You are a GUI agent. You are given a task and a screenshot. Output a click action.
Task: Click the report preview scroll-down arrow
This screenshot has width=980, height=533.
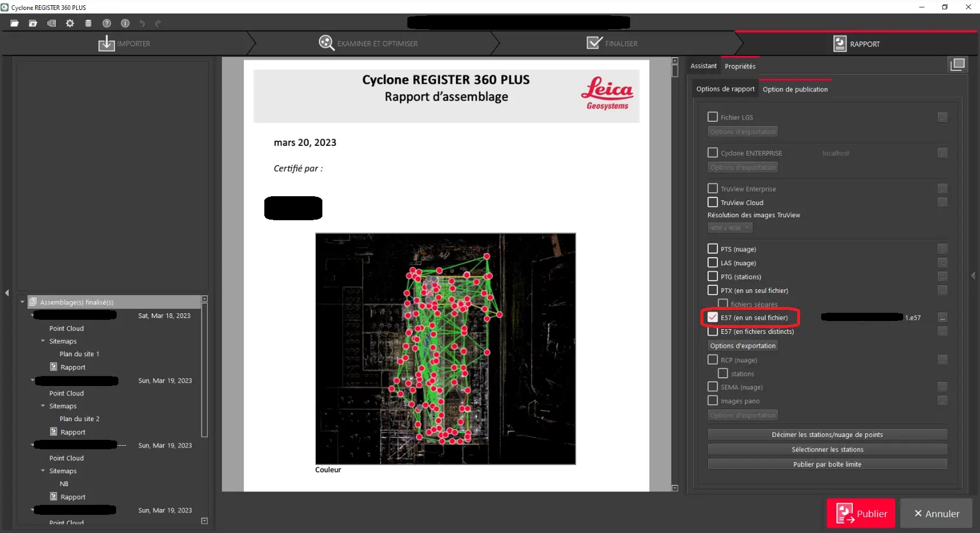pos(675,488)
